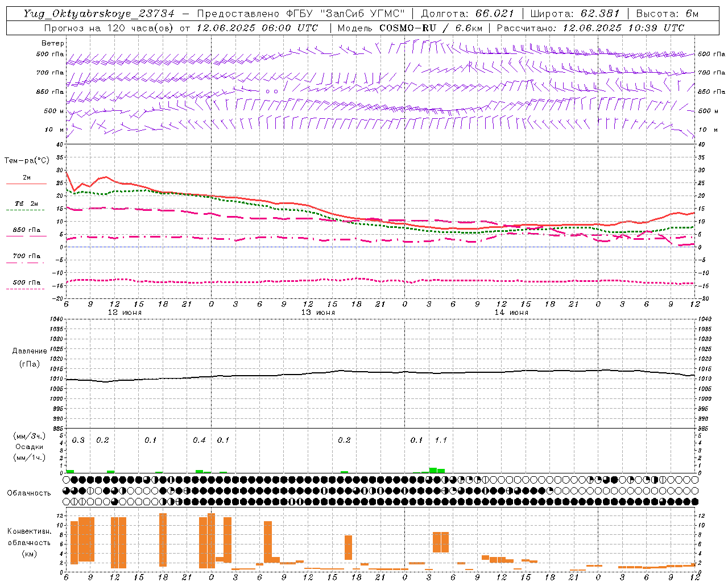Click the (км) unit under convective label
This screenshot has width=728, height=582.
pyautogui.click(x=29, y=554)
